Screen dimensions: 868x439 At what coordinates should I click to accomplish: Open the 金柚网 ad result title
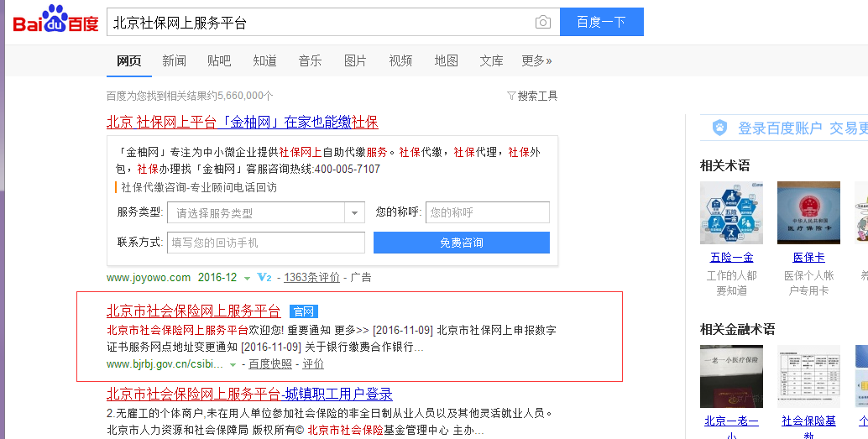(243, 122)
